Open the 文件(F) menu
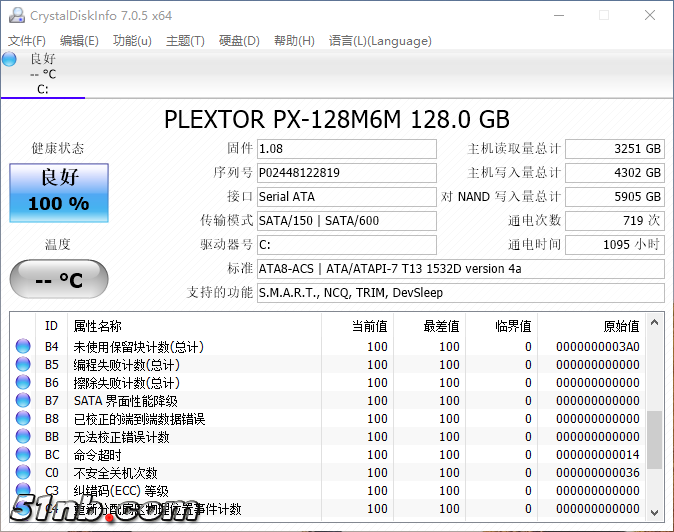This screenshot has width=674, height=532. [x=27, y=41]
